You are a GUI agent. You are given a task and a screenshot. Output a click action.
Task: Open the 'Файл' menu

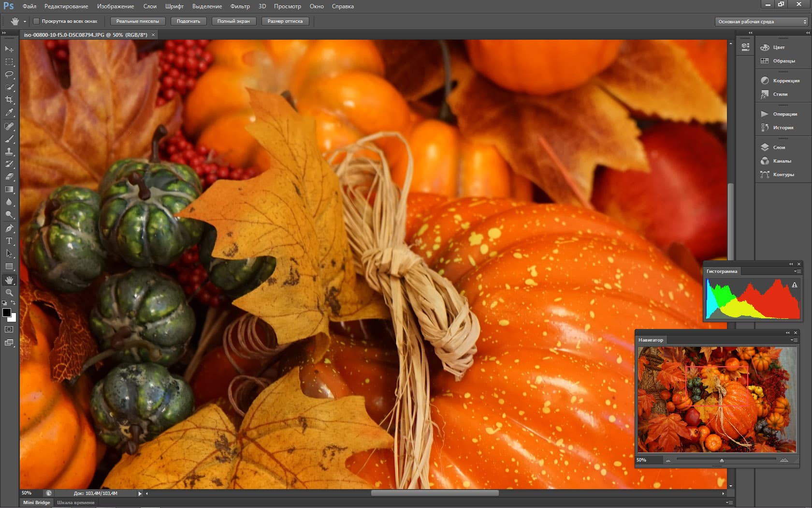(x=29, y=6)
